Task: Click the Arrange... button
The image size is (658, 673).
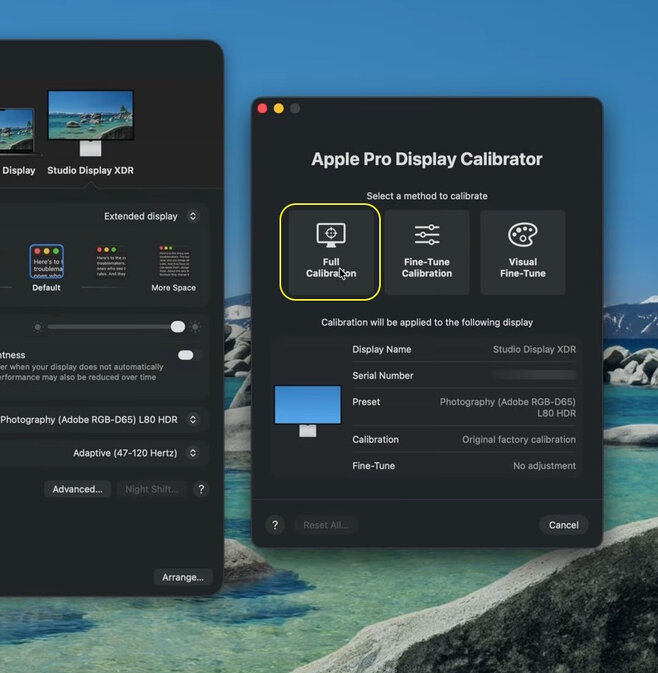Action: click(x=183, y=577)
